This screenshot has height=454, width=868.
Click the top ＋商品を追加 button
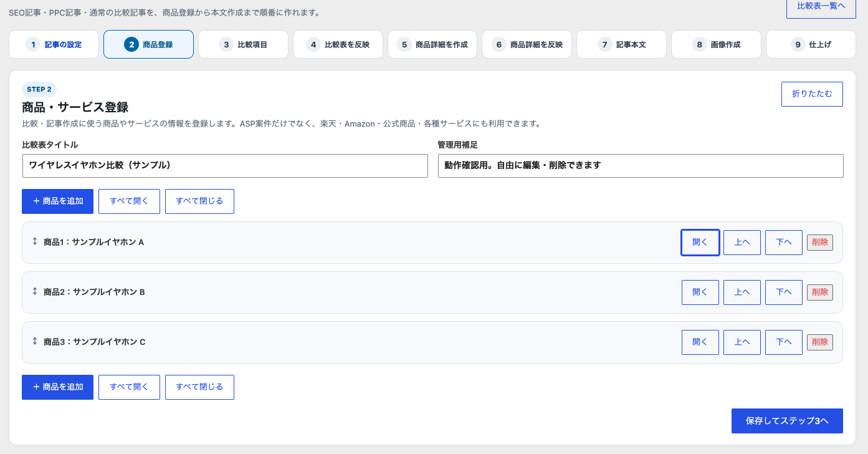(x=57, y=201)
